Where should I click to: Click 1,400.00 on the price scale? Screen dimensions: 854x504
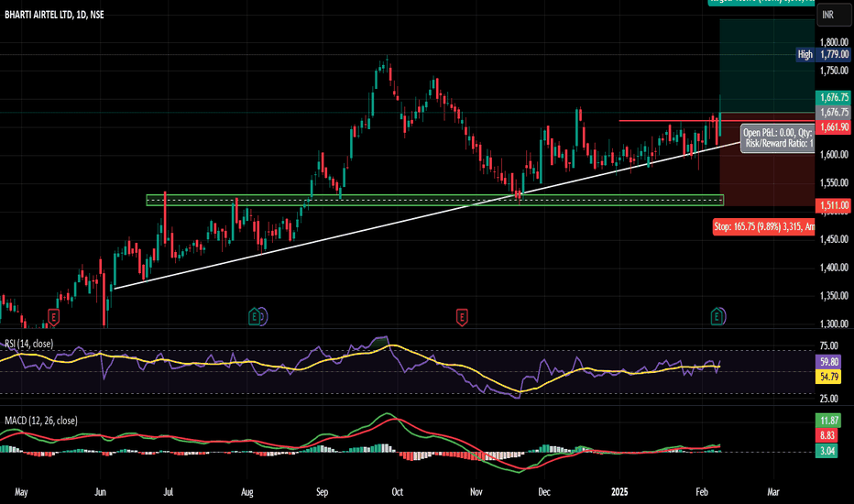point(834,268)
